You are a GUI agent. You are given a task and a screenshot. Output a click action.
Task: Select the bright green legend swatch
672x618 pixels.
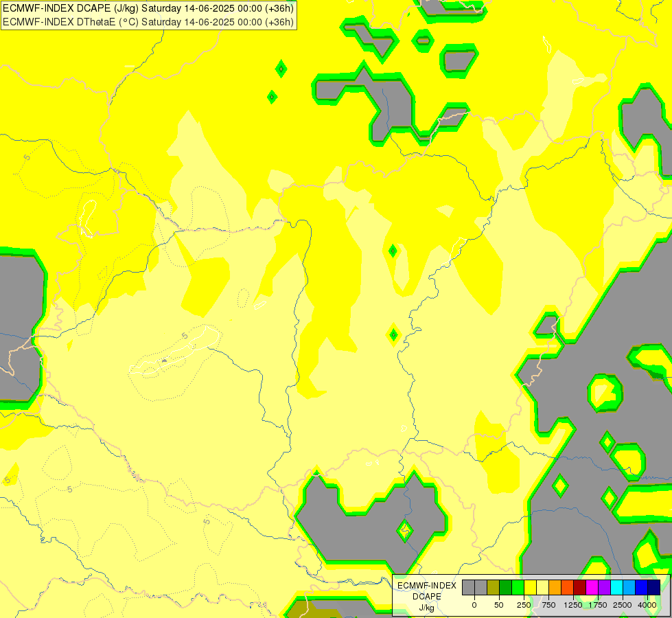click(x=518, y=588)
